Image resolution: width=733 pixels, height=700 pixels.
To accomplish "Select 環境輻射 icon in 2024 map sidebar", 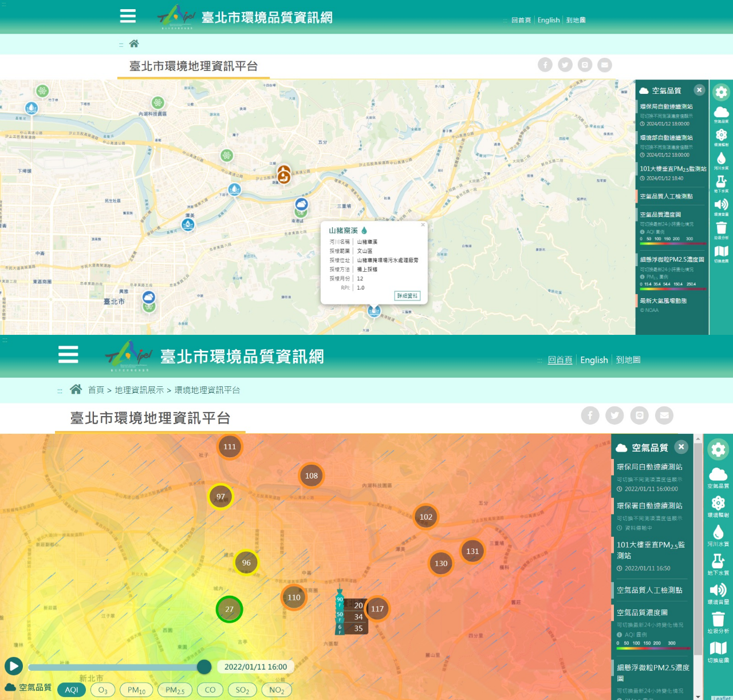I will 722,137.
